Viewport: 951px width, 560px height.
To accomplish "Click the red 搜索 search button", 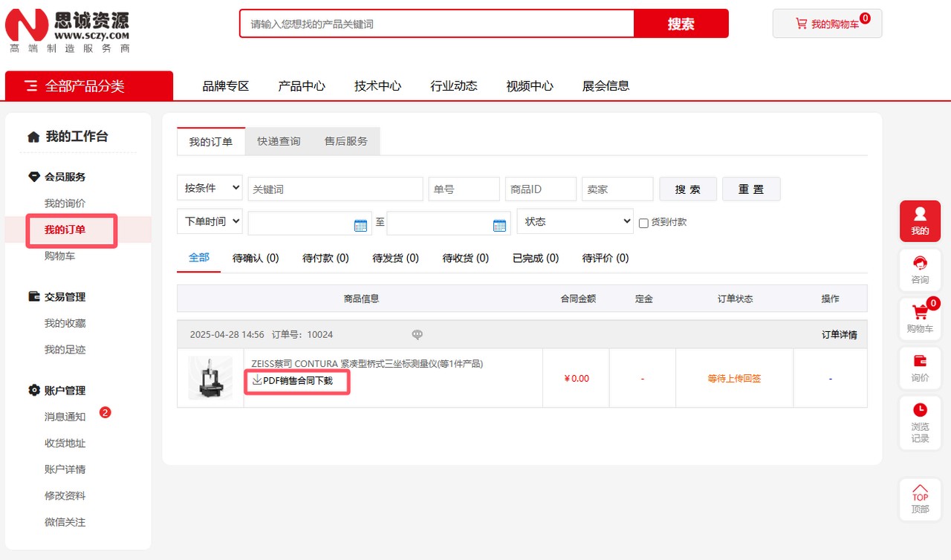I will [681, 24].
